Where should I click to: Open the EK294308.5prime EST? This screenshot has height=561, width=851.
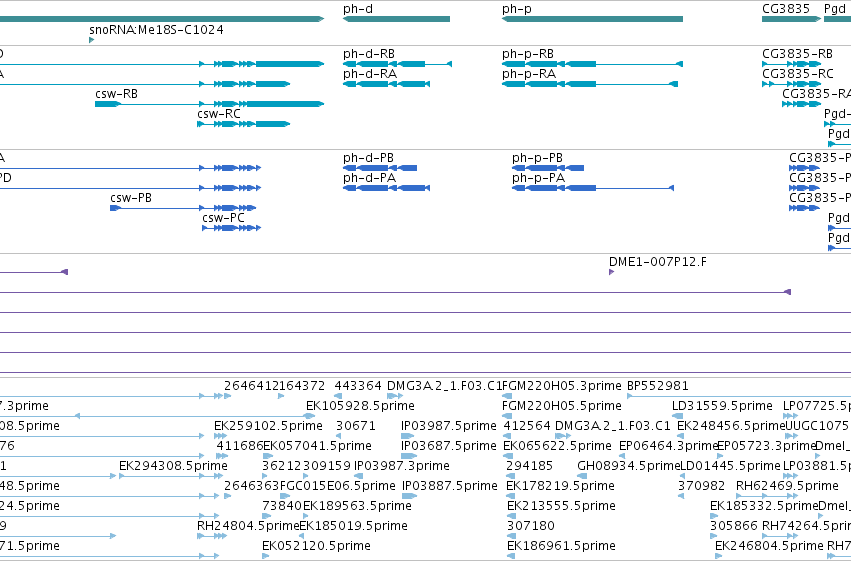(172, 476)
